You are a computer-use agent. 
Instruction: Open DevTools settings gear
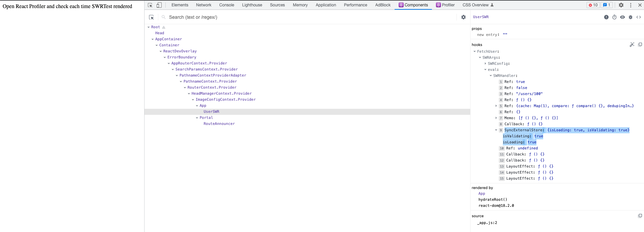click(x=621, y=5)
